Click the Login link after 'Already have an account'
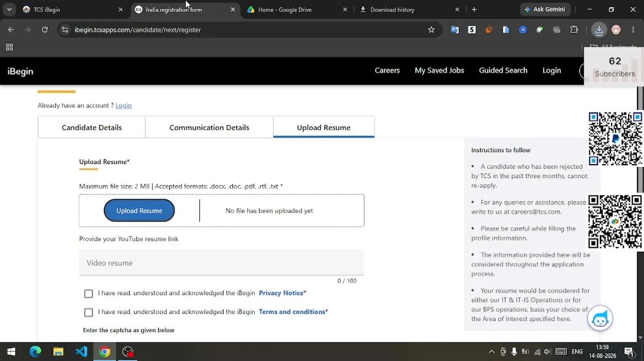The width and height of the screenshot is (644, 361). (x=123, y=105)
